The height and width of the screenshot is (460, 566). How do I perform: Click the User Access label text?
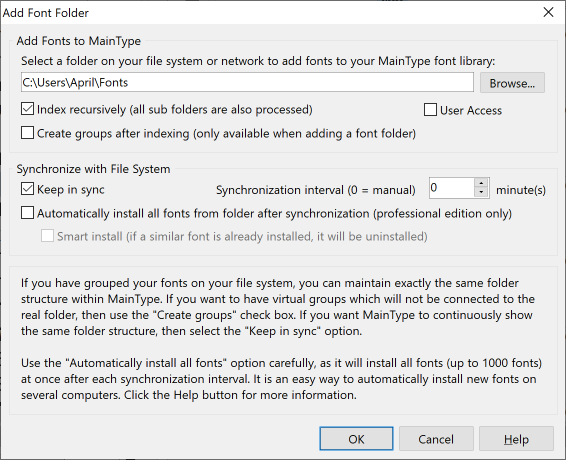point(471,110)
